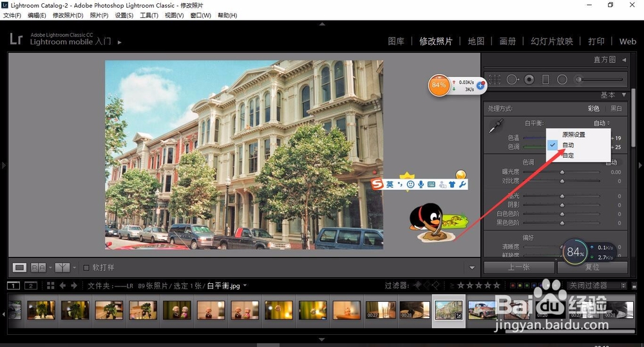The image size is (644, 347).
Task: Open the 打印 module
Action: [596, 41]
